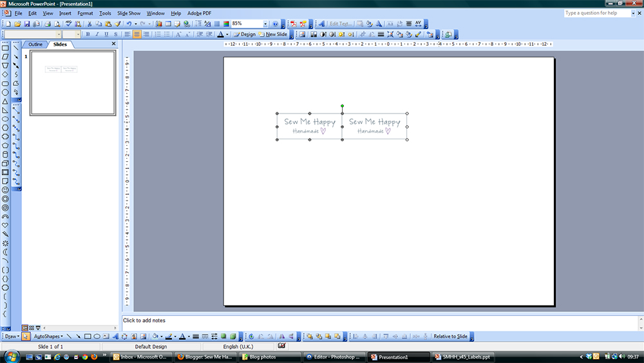Open the File menu
The width and height of the screenshot is (644, 363).
[x=19, y=13]
